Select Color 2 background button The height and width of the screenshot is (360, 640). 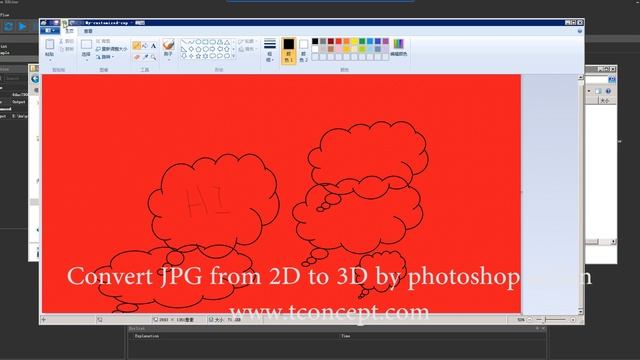click(x=303, y=50)
